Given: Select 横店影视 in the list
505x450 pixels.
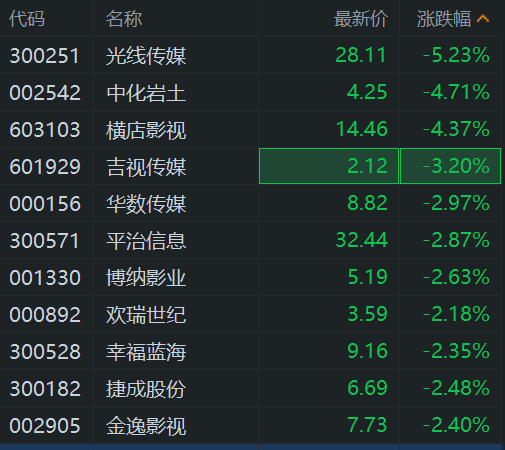Looking at the screenshot, I should [146, 130].
